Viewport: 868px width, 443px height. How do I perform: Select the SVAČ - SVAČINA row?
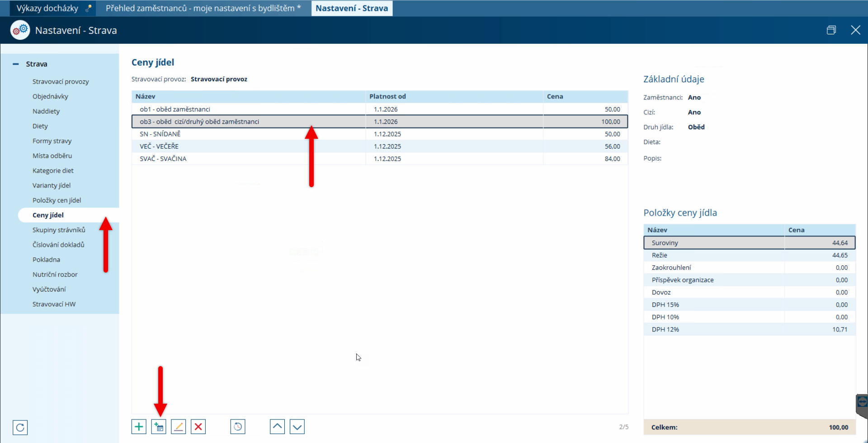pos(380,159)
